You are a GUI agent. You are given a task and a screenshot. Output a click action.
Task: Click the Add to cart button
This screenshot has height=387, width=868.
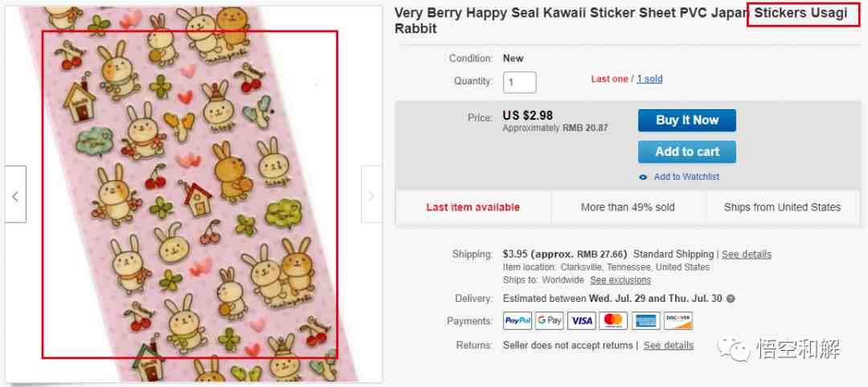[x=687, y=152]
